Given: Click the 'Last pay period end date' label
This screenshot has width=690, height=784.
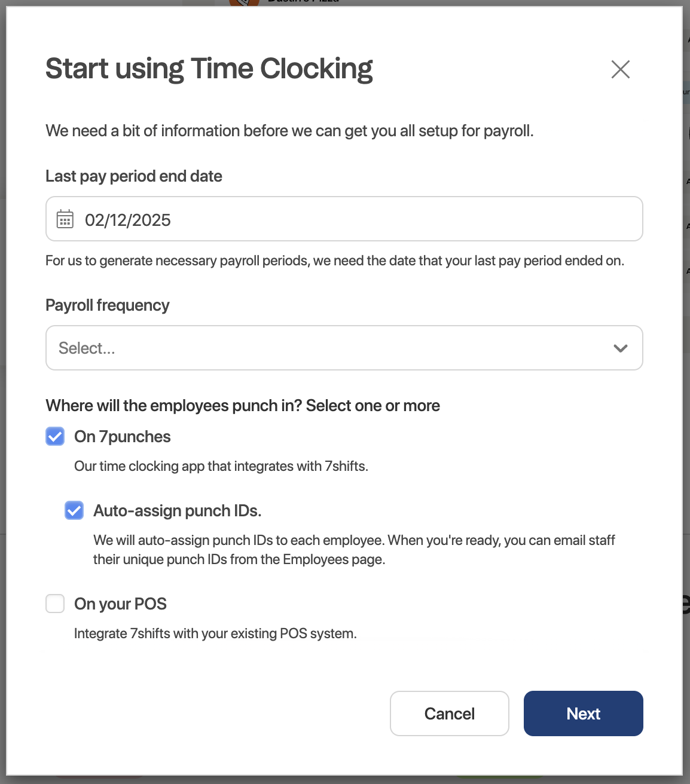Looking at the screenshot, I should tap(134, 176).
